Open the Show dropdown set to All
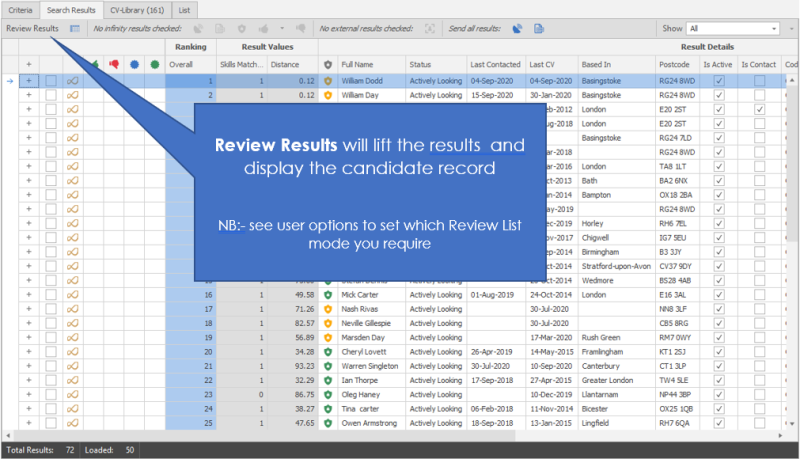 tap(739, 29)
